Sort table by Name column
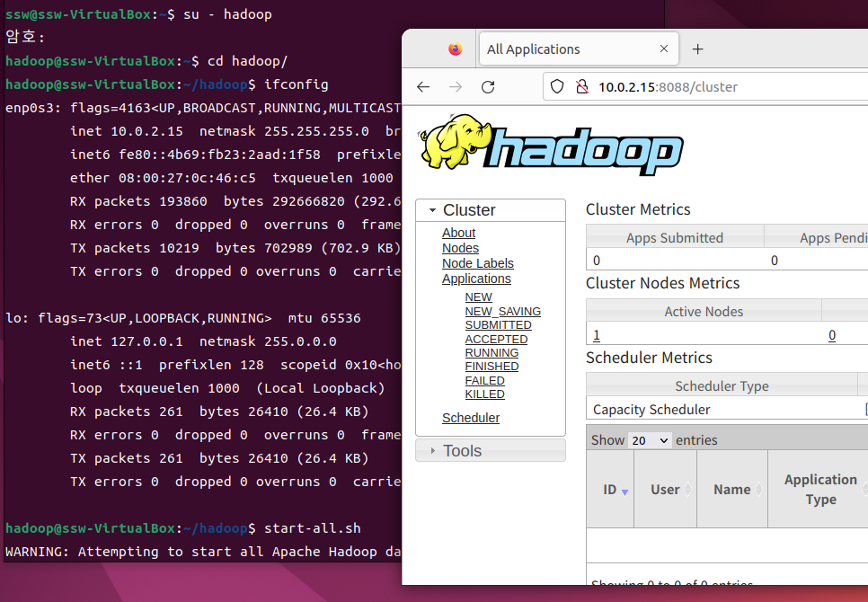This screenshot has height=602, width=868. click(731, 489)
